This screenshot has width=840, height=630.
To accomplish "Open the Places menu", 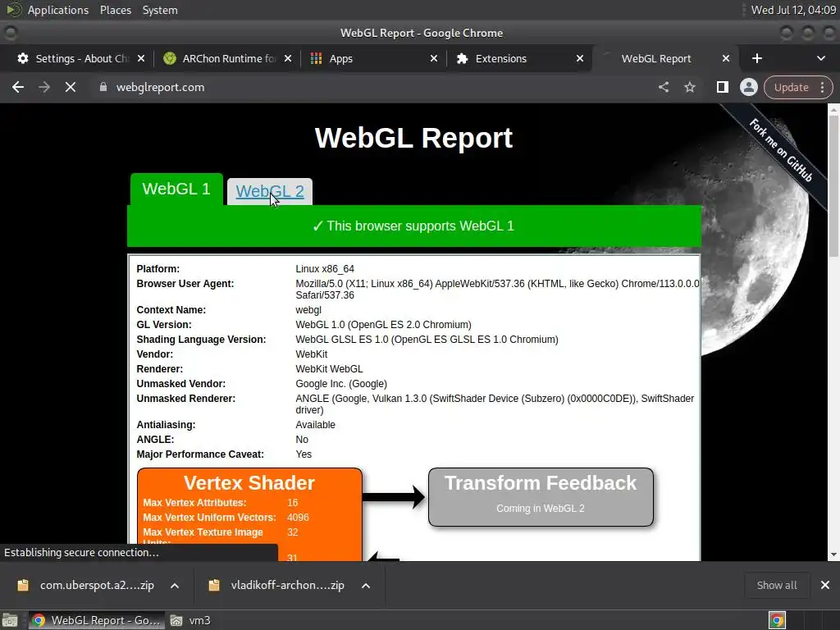I will (x=115, y=10).
